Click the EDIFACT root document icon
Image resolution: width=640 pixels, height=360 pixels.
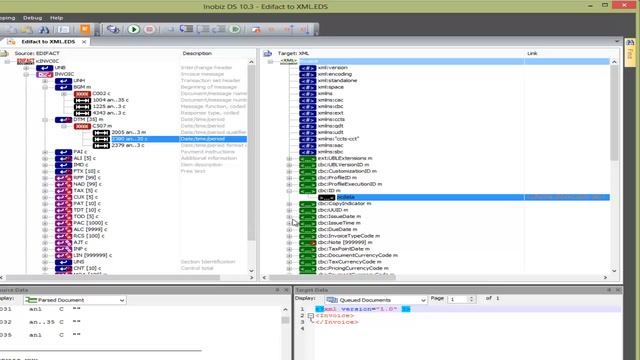coord(25,61)
